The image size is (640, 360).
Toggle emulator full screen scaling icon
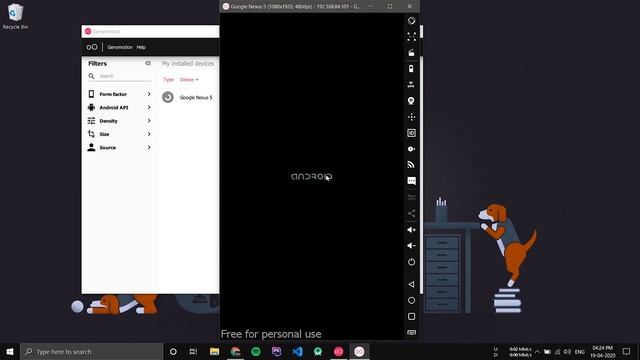411,37
